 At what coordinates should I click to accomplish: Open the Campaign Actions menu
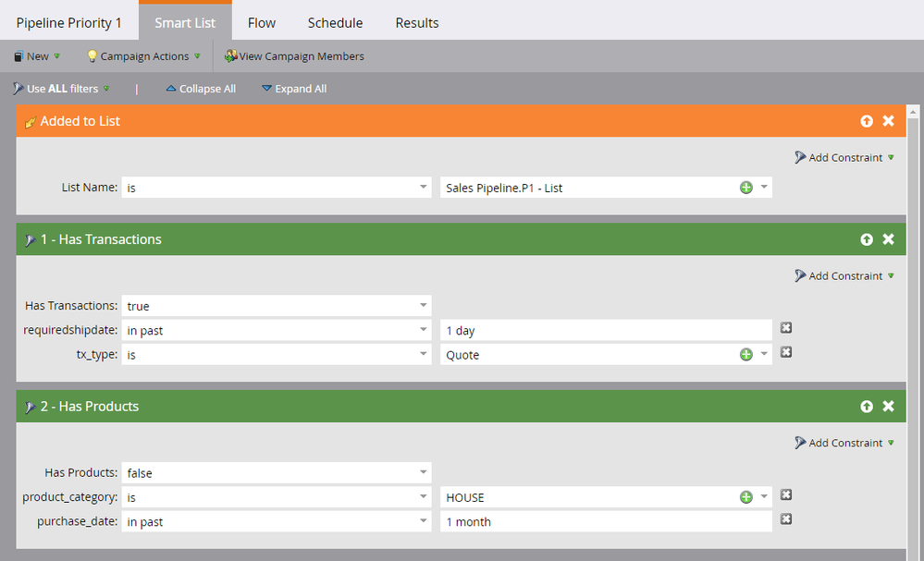143,56
